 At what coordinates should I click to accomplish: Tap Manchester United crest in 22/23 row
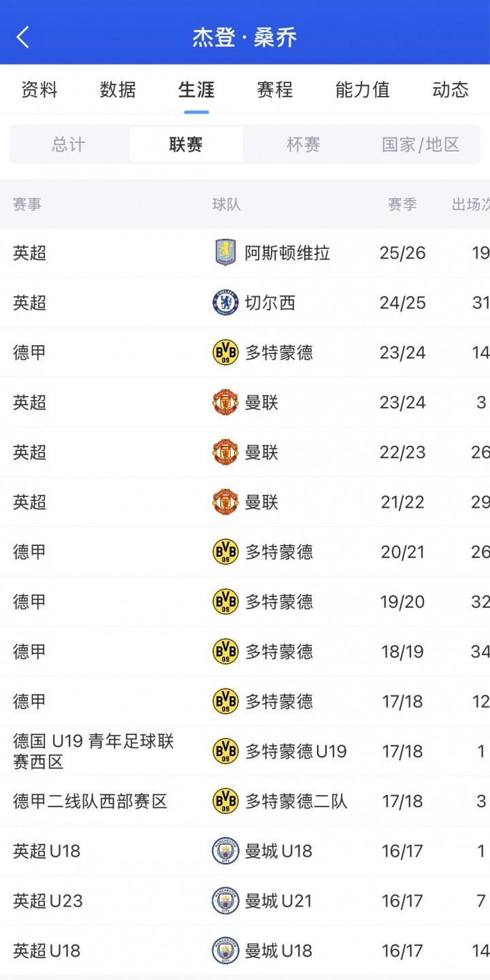point(225,452)
